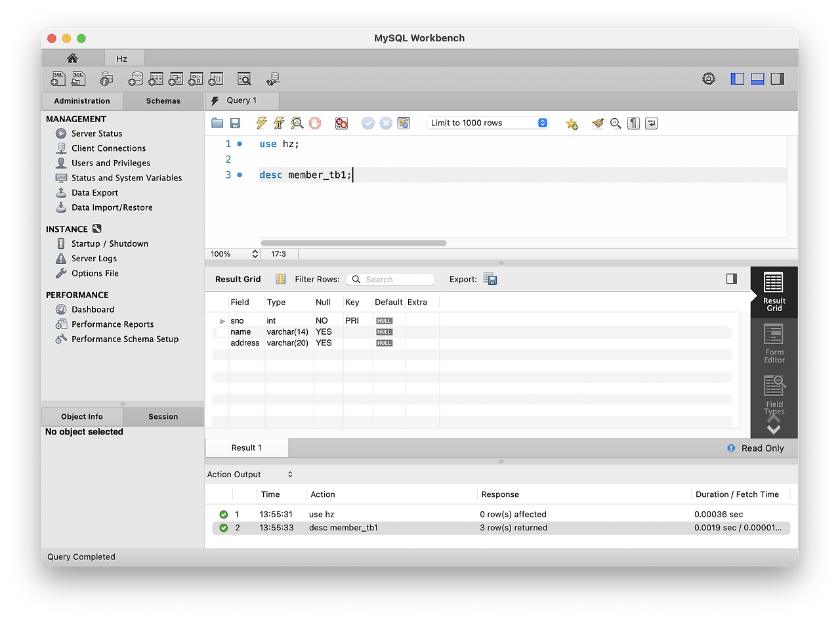Viewport: 840px width, 621px height.
Task: Execute statement under cursor icon
Action: (x=279, y=123)
